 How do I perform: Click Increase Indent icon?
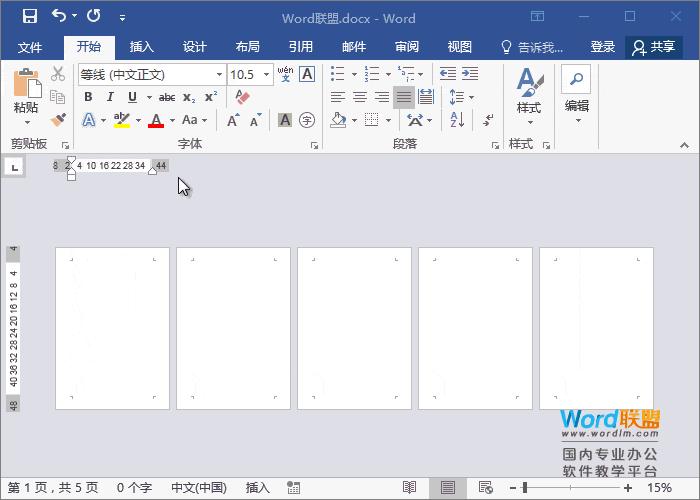tap(470, 74)
